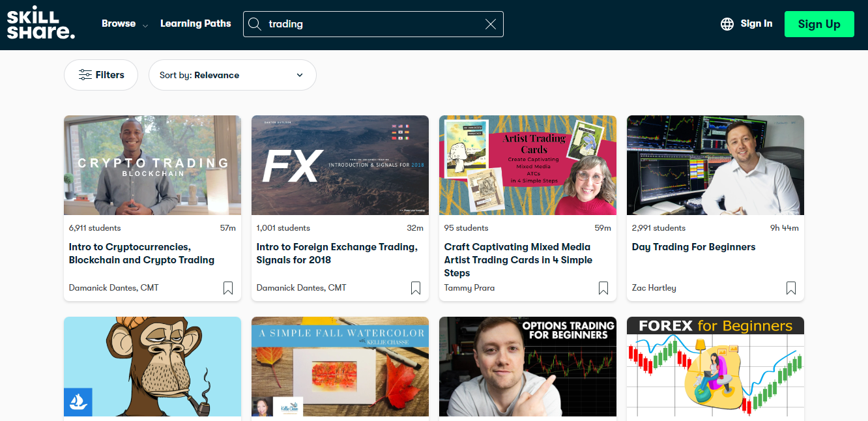868x421 pixels.
Task: Open Crypto Trading Blockchain thumbnail
Action: 152,166
